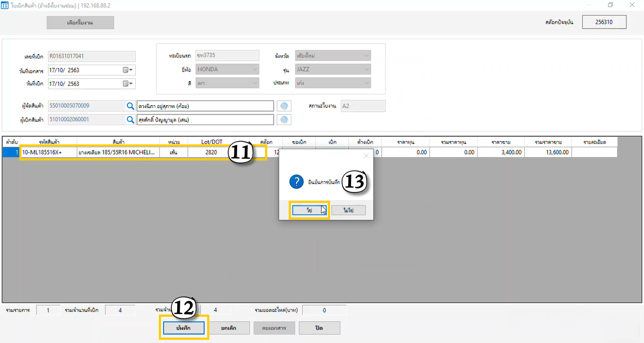Click the ปิด button at the bottom
644x343 pixels.
pyautogui.click(x=319, y=327)
